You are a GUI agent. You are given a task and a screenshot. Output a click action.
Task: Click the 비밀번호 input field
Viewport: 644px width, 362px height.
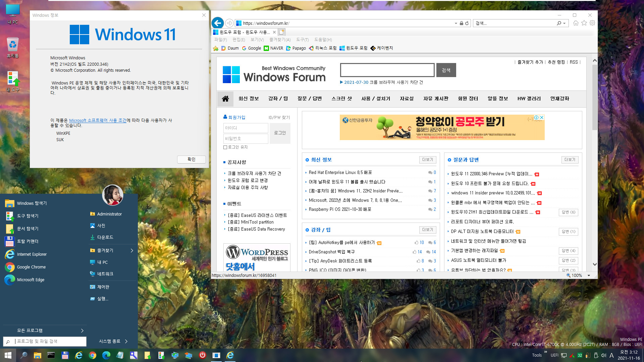click(246, 138)
